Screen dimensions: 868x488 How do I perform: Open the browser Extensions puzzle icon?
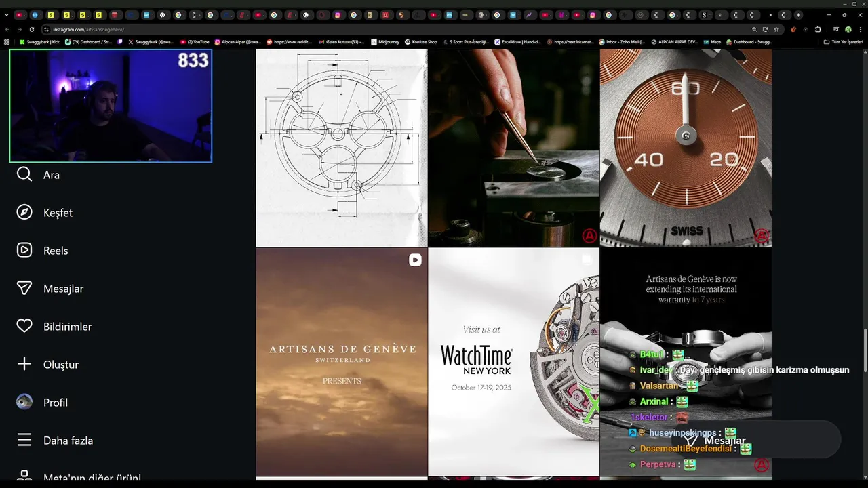818,30
